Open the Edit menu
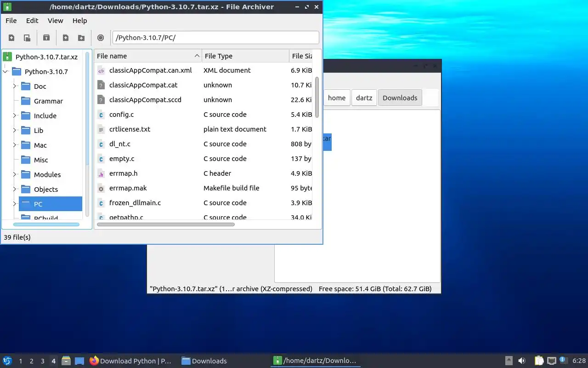This screenshot has width=588, height=368. click(x=32, y=21)
